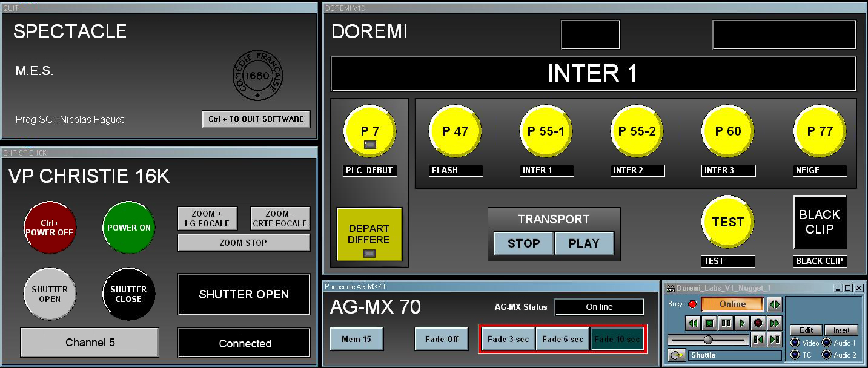Click the black SHUTTER CLOSE round button
Viewport: 868px width, 368px height.
pos(129,294)
